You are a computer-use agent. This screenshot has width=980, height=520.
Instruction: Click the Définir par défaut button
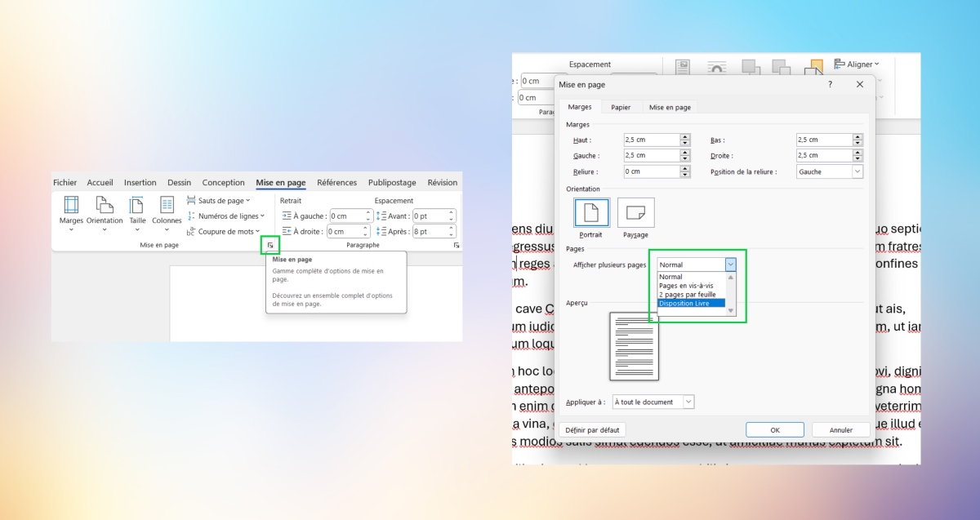pos(592,429)
